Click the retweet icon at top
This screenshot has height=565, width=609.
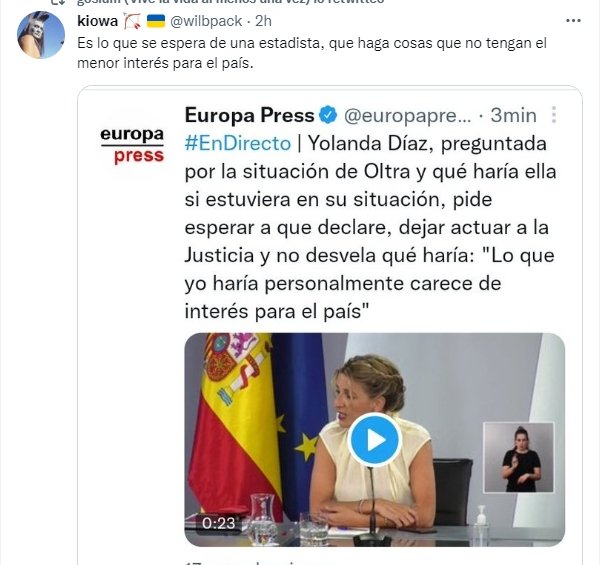pos(59,2)
